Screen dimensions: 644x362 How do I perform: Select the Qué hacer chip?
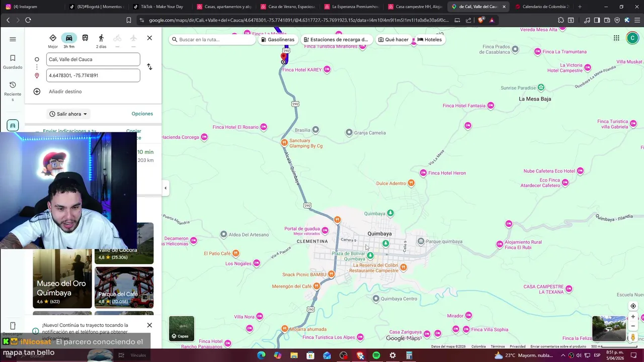pyautogui.click(x=393, y=40)
